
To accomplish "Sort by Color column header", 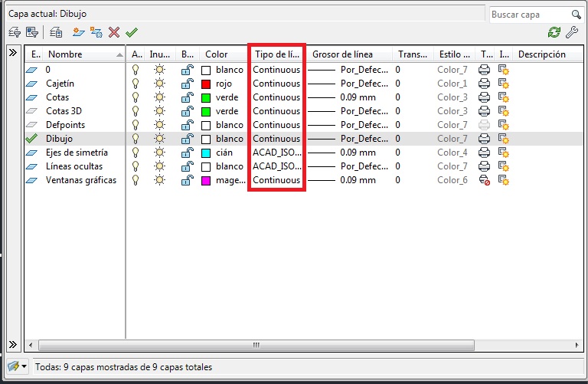I will coord(224,54).
